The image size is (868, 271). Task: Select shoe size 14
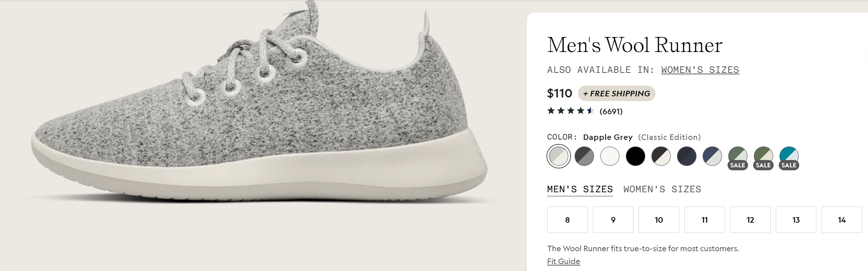[842, 220]
